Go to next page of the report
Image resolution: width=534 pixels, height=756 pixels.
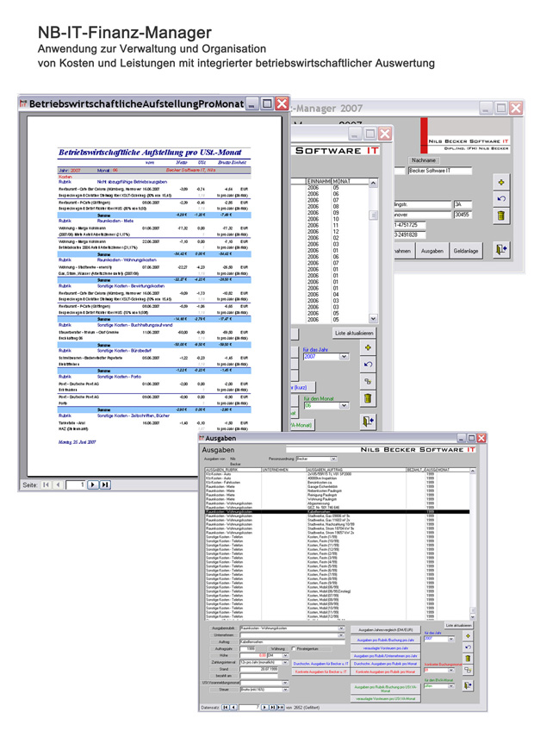click(x=93, y=484)
